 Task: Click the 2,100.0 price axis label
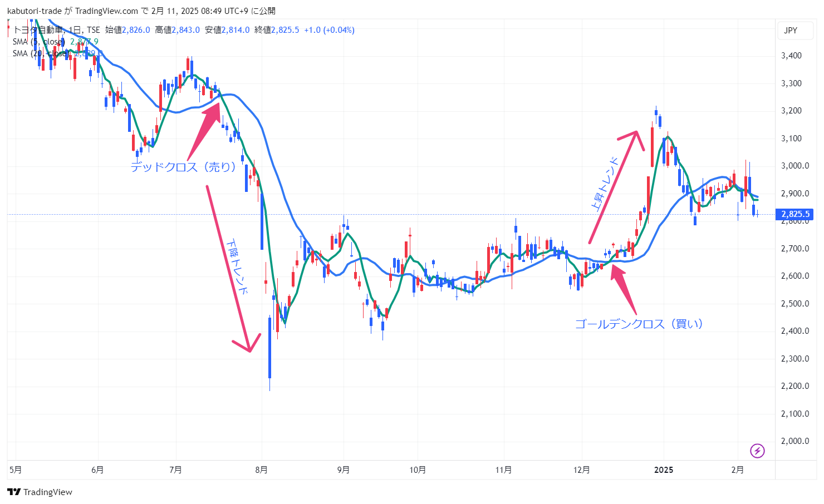[795, 414]
